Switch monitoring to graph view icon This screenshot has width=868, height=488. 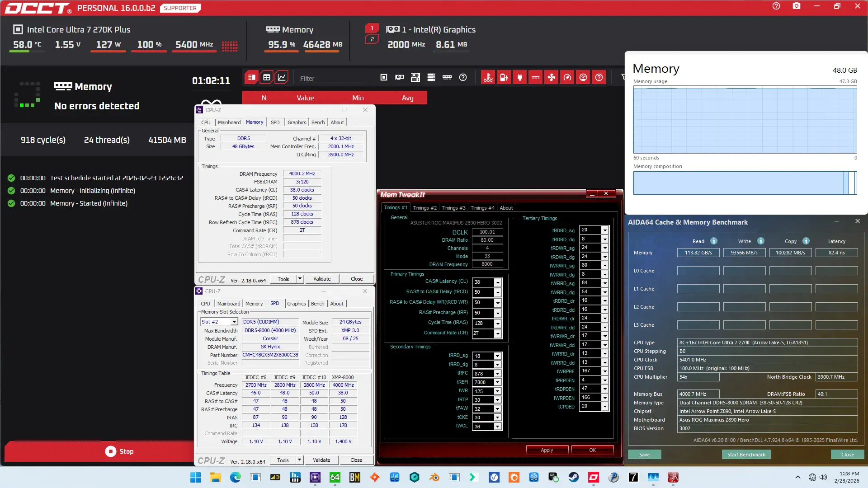[282, 77]
